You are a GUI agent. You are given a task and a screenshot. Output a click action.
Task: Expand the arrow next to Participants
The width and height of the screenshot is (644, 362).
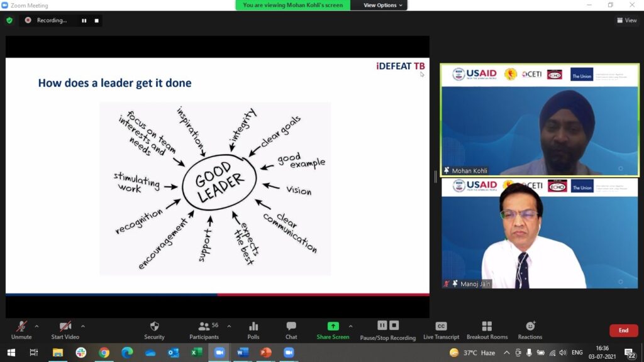point(229,326)
